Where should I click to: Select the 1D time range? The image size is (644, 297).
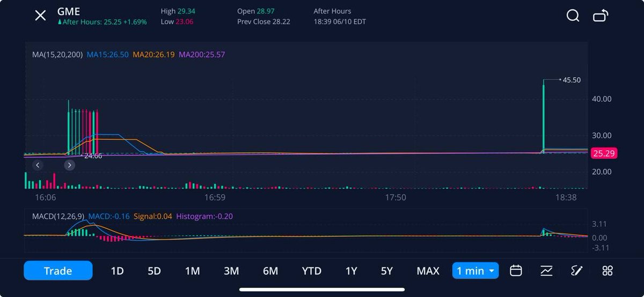pyautogui.click(x=117, y=271)
